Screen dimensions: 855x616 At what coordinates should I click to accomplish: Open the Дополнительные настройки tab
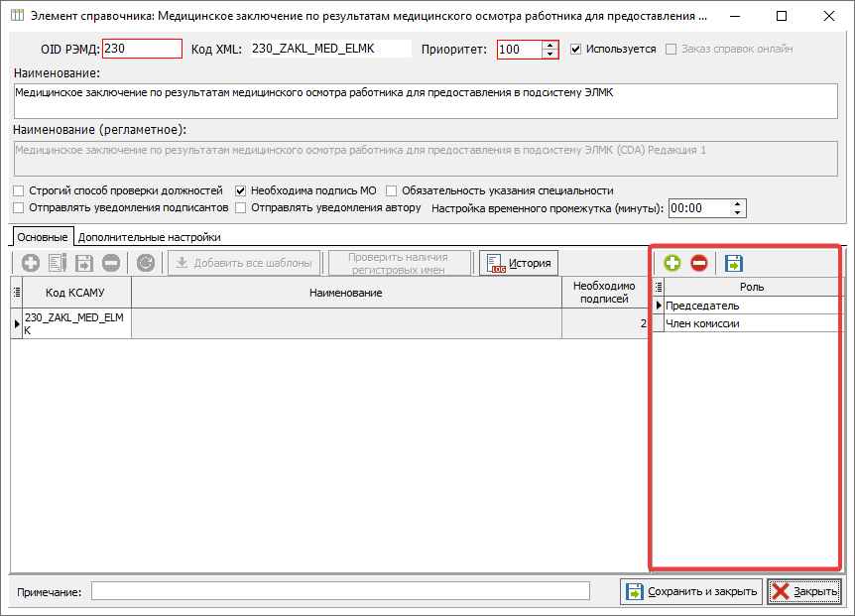pyautogui.click(x=150, y=237)
